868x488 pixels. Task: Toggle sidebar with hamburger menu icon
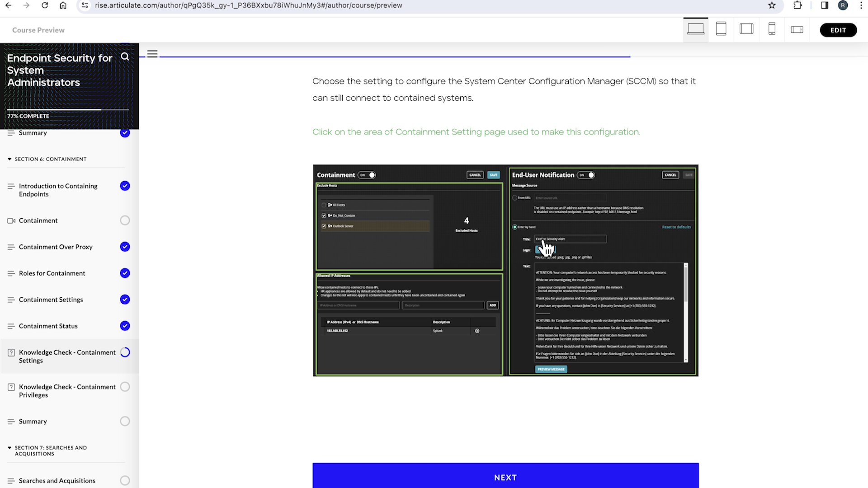pos(152,54)
